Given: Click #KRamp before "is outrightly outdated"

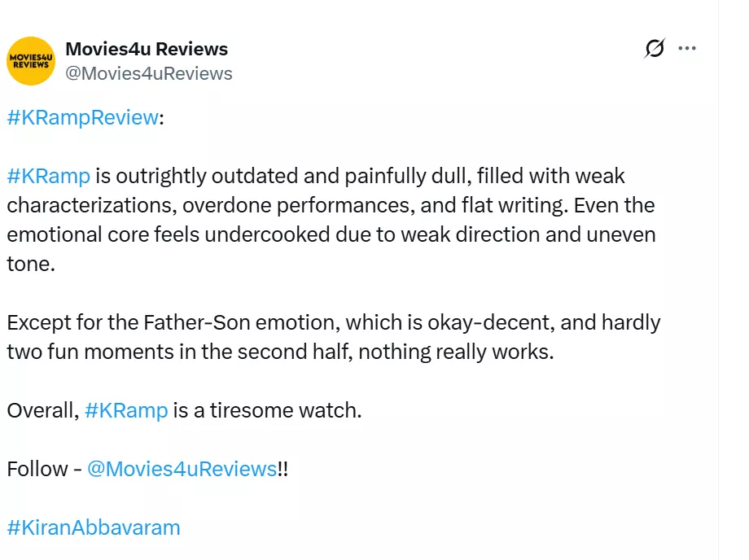Looking at the screenshot, I should point(48,176).
